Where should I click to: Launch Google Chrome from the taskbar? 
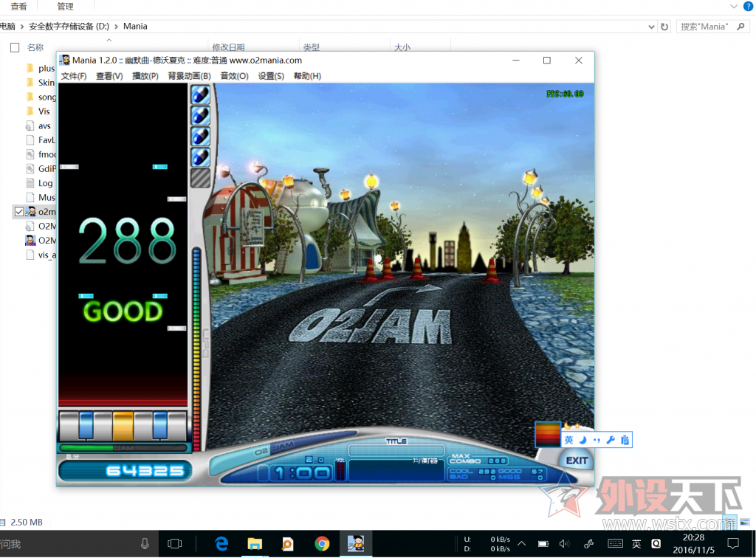[x=322, y=544]
